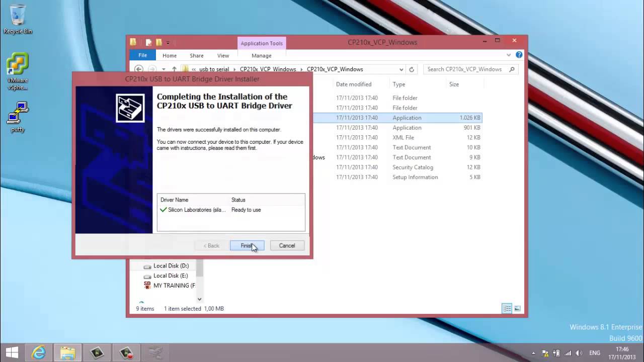Select the XML File row
Image resolution: width=644 pixels, height=362 pixels.
click(397, 137)
